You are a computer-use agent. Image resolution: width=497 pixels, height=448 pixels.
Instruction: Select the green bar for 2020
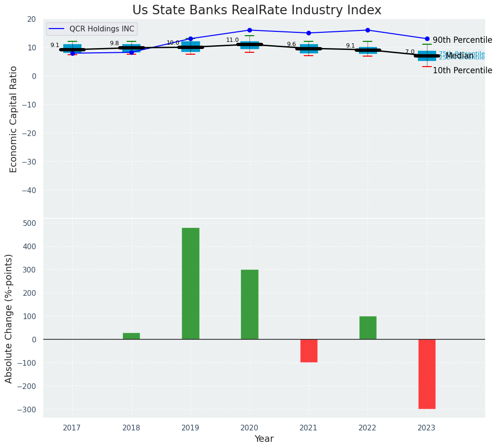(249, 304)
